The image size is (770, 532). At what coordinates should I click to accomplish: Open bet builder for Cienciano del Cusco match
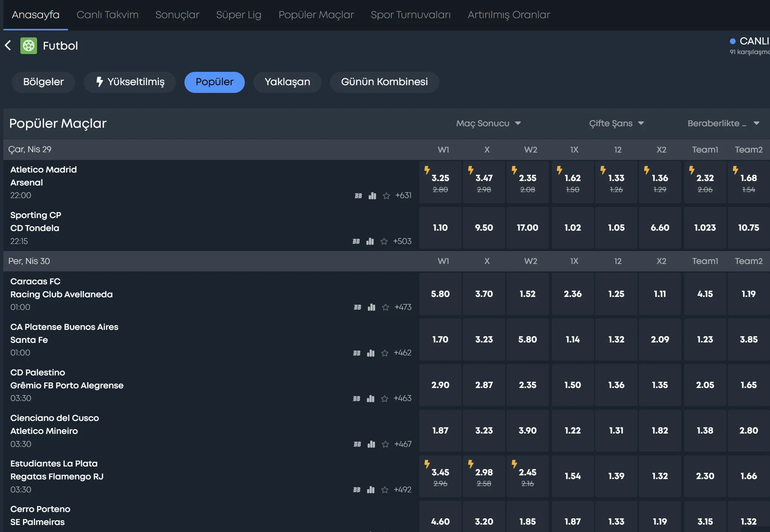(x=357, y=444)
